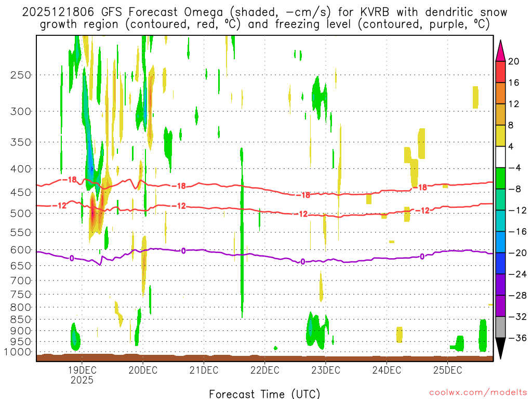532x399 pixels.
Task: Click the 400 pressure level label
Action: (x=21, y=169)
